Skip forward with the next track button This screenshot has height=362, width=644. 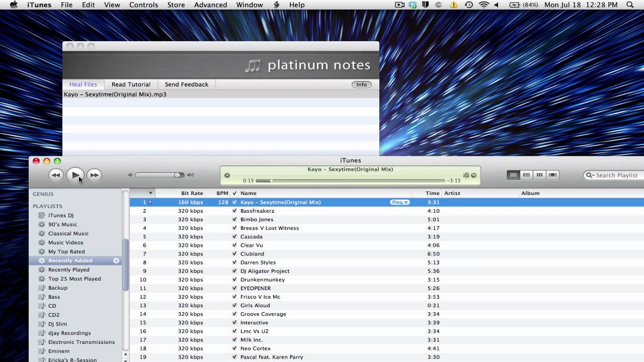click(94, 175)
